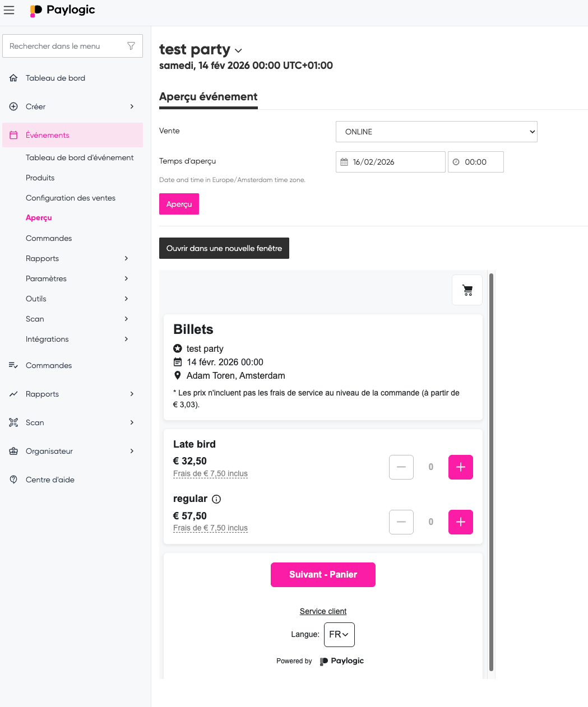Click the pink Aperçu button
Image resolution: width=588 pixels, height=707 pixels.
click(179, 204)
